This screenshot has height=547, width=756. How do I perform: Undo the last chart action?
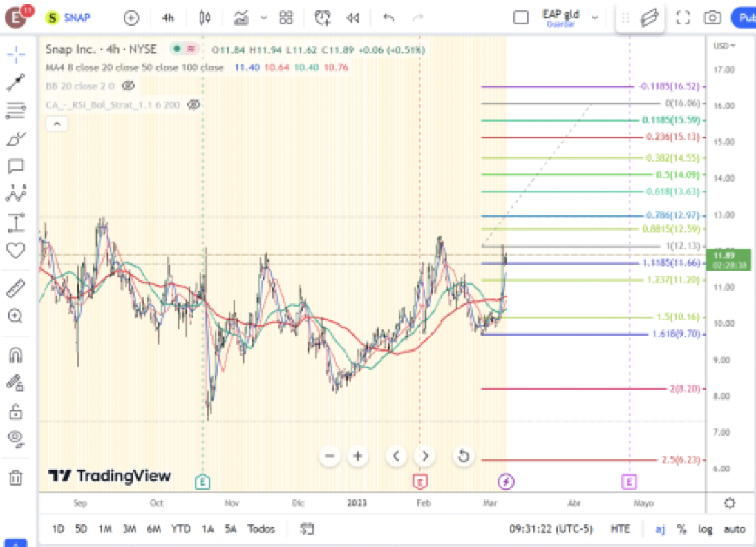388,18
